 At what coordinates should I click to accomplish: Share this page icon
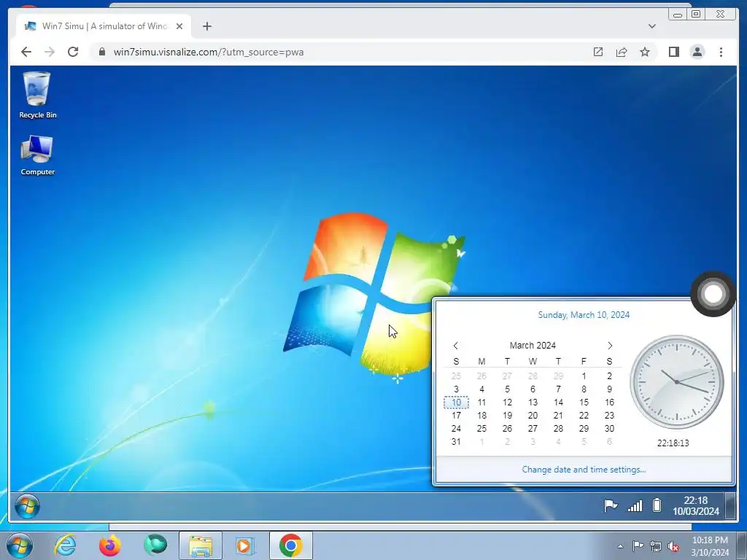[x=622, y=52]
